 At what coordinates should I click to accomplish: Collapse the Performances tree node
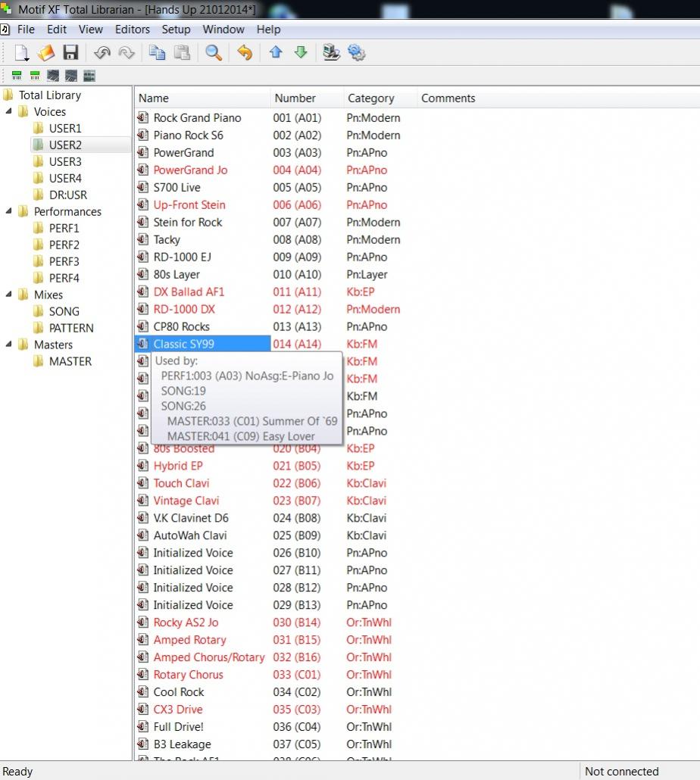tap(8, 211)
